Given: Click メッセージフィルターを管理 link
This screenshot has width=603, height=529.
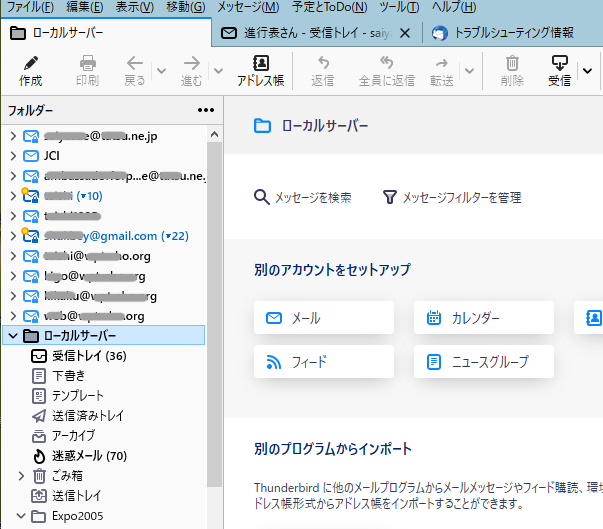Looking at the screenshot, I should [x=452, y=198].
